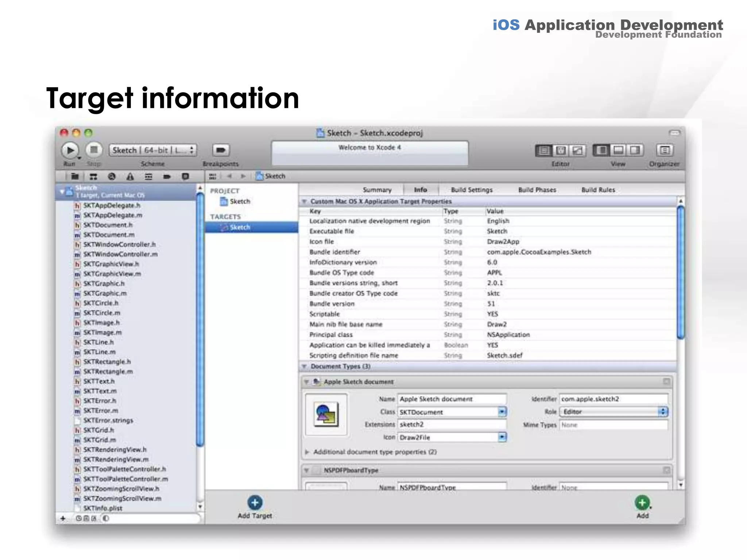Switch to the Summary tab

[377, 190]
